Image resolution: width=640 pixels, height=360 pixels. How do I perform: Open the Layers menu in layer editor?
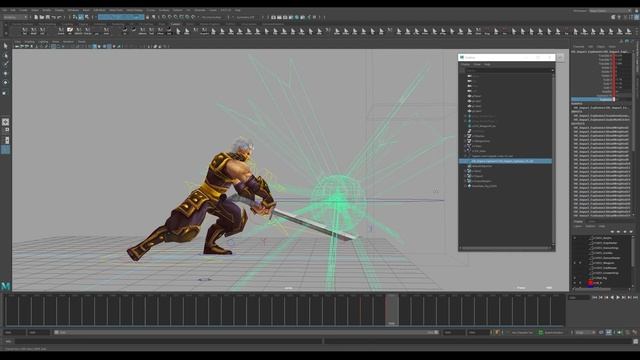tap(578, 227)
